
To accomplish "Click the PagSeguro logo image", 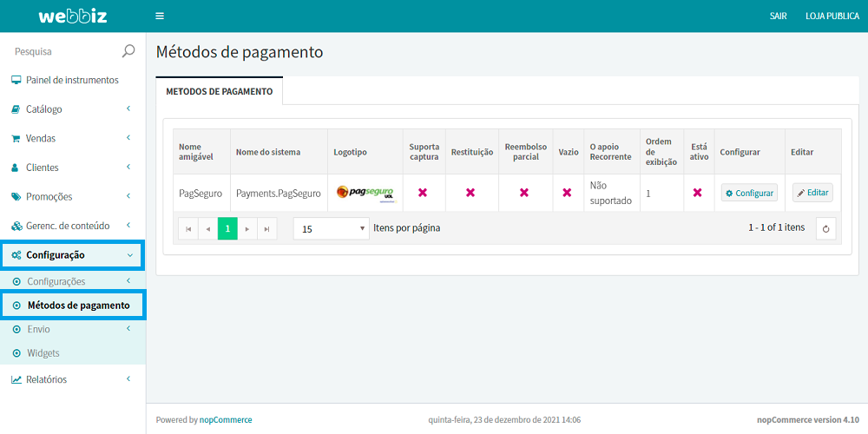I will [365, 193].
